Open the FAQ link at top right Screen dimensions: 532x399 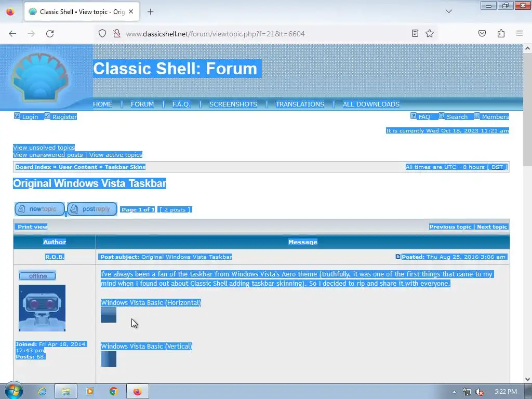(x=424, y=117)
